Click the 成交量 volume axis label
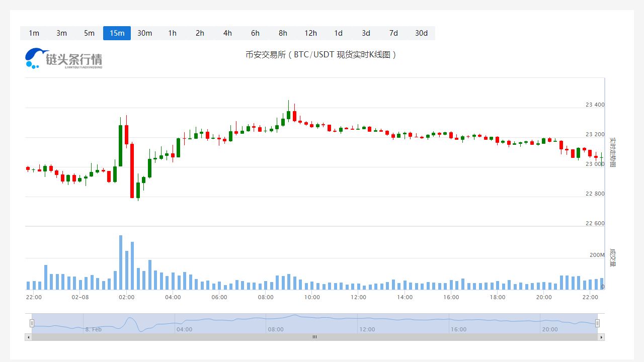 click(612, 257)
